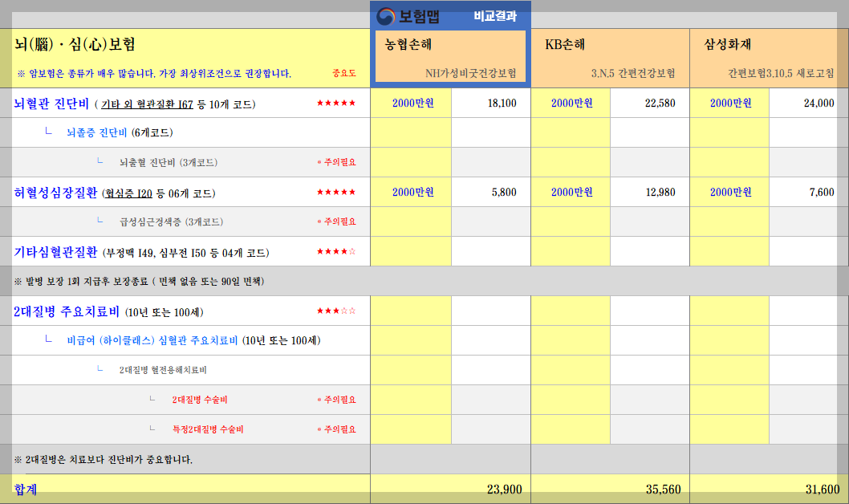Click the 보험맵 logo icon
849x504 pixels.
[x=385, y=16]
